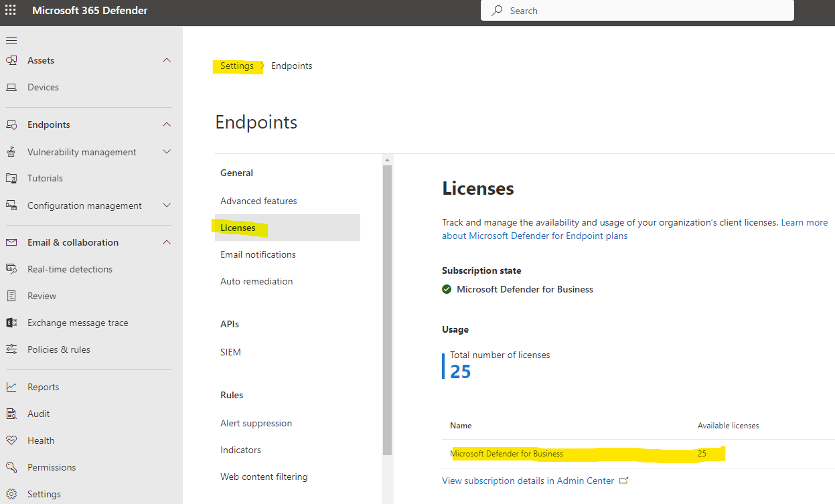This screenshot has width=835, height=504.
Task: Click the Reports chart icon
Action: coord(11,387)
